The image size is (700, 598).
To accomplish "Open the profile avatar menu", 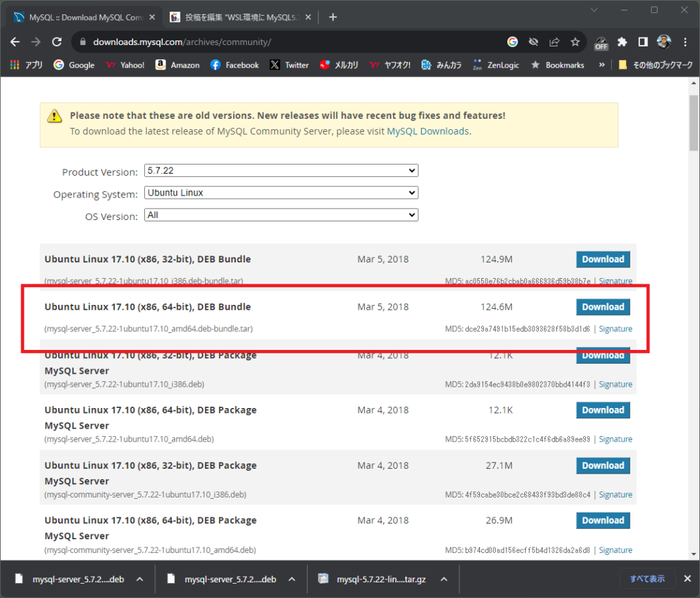I will click(x=664, y=42).
